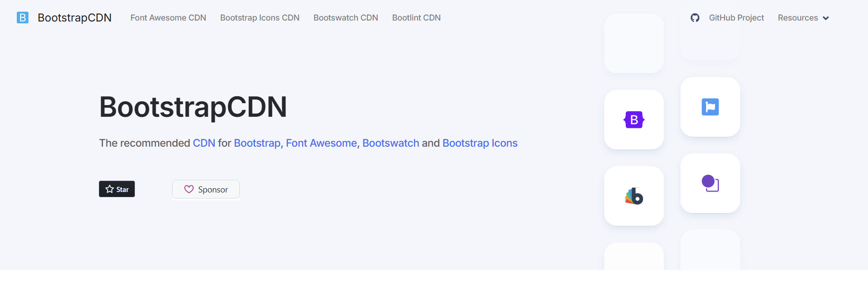Click the Bootswatch link in the tagline

pyautogui.click(x=391, y=143)
